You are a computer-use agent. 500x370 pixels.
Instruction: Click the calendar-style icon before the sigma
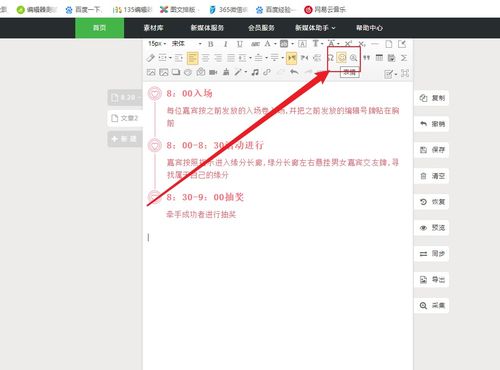pyautogui.click(x=391, y=58)
